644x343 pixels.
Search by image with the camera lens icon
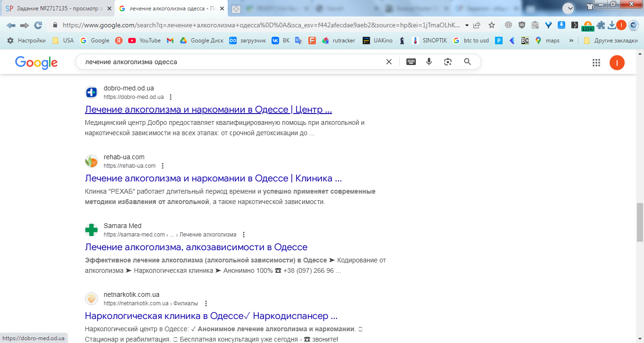coord(448,62)
